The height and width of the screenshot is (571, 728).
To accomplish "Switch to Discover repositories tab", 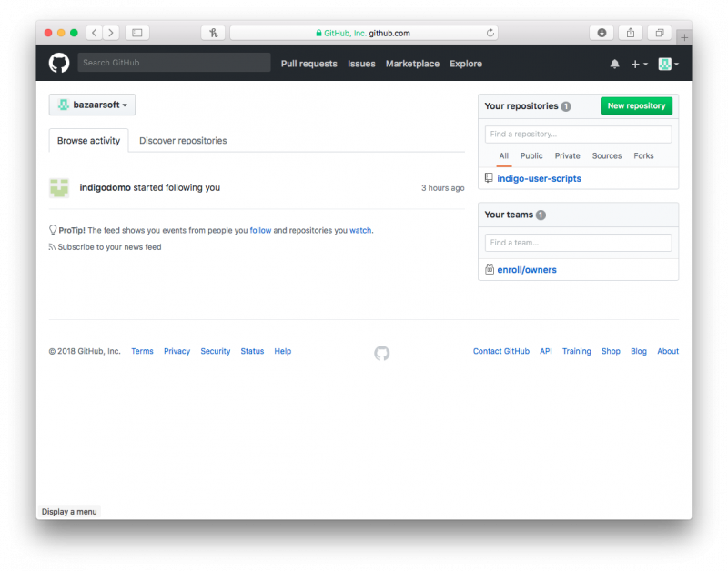I will [x=183, y=141].
